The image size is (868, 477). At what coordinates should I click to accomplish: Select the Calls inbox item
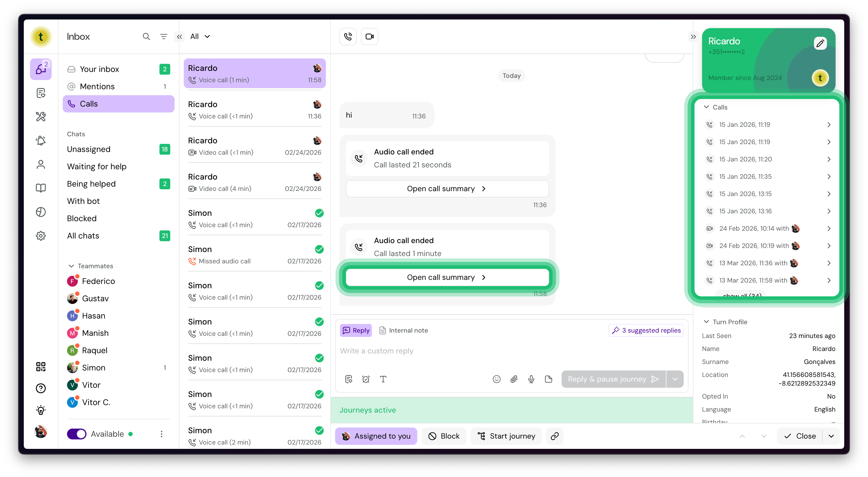(x=118, y=104)
